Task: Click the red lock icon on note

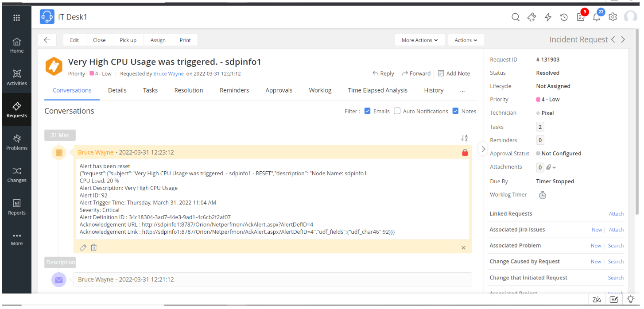Action: (465, 153)
